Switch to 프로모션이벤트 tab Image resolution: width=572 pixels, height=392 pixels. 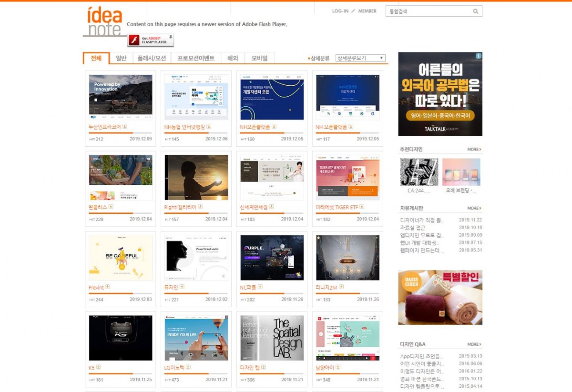(x=196, y=58)
